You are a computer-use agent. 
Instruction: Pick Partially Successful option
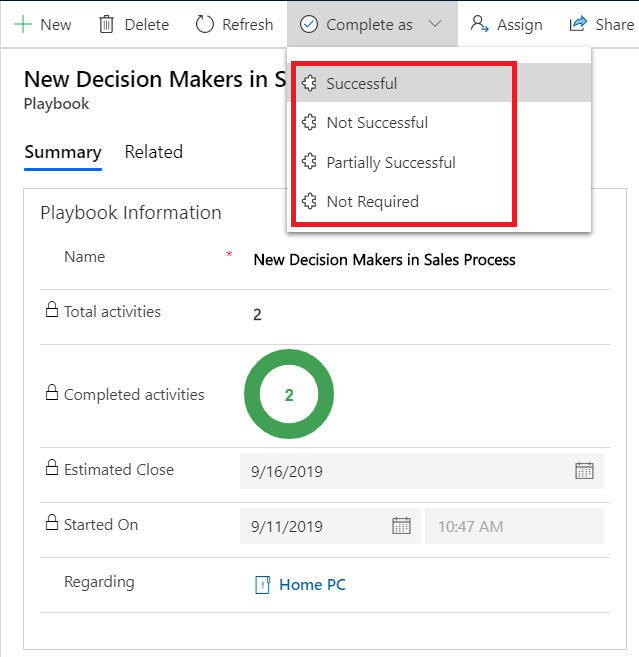(x=390, y=162)
